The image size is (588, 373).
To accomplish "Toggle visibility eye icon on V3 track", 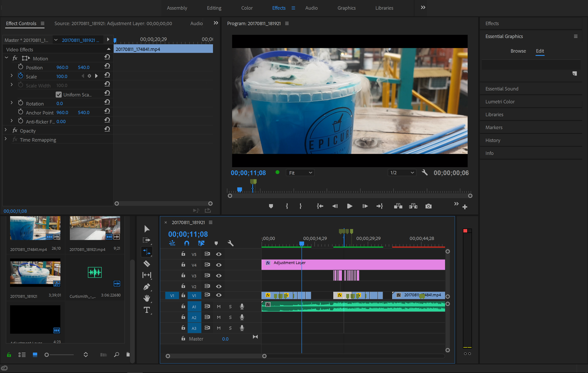I will click(218, 275).
